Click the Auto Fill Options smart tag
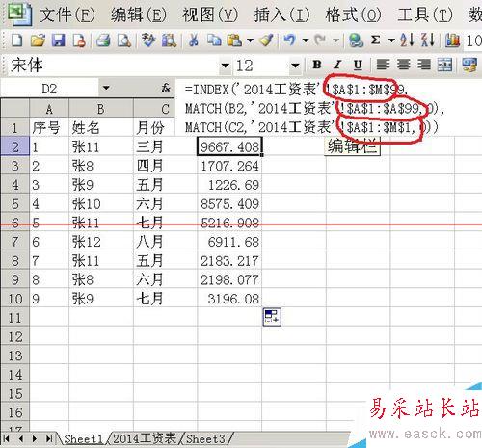 (272, 317)
